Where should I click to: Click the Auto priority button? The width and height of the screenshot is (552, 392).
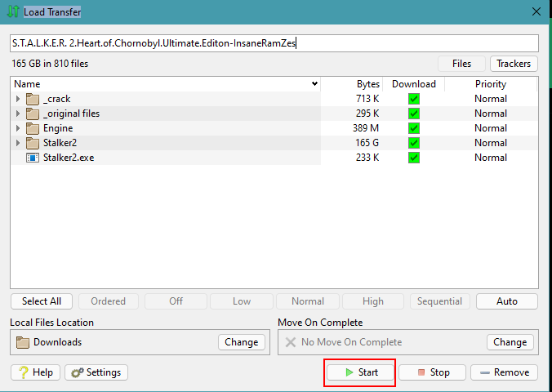(507, 301)
